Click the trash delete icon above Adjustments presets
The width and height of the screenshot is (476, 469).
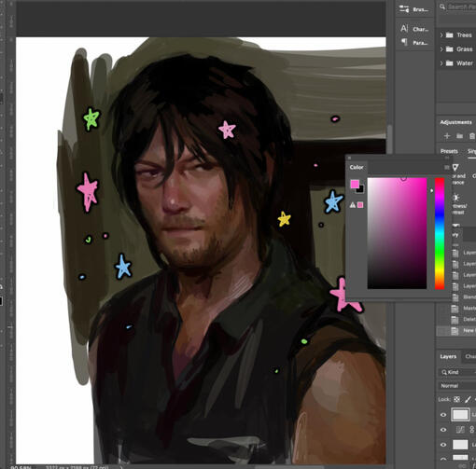click(x=472, y=136)
